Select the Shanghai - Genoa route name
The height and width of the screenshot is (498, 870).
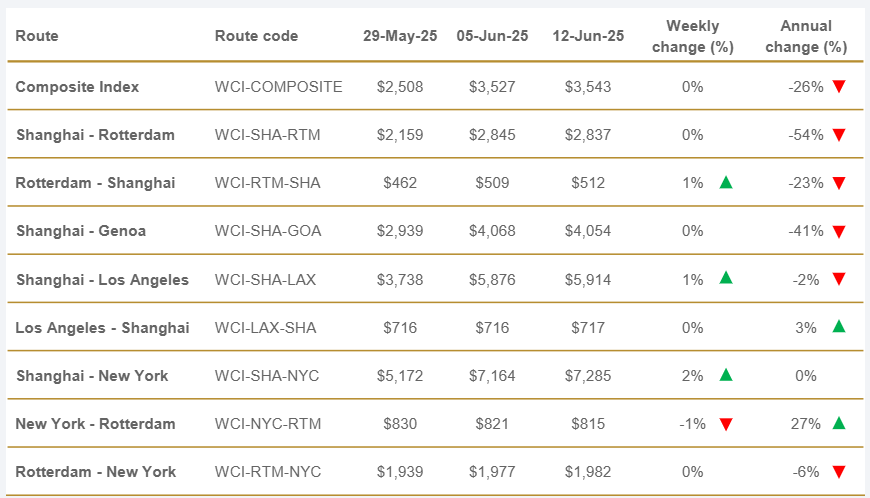tap(81, 231)
